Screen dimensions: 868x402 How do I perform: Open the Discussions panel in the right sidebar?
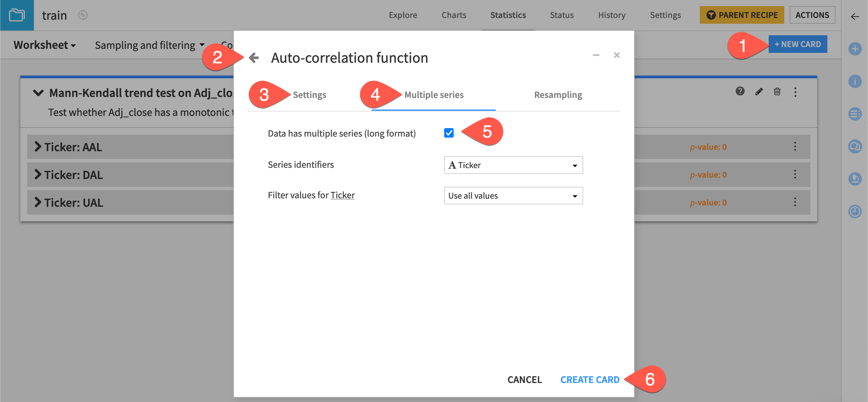(x=855, y=146)
